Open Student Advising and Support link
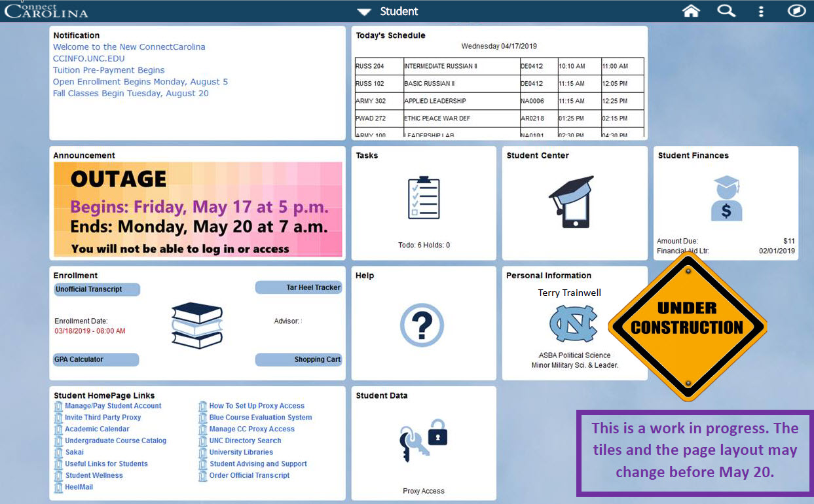This screenshot has height=504, width=814. point(258,464)
